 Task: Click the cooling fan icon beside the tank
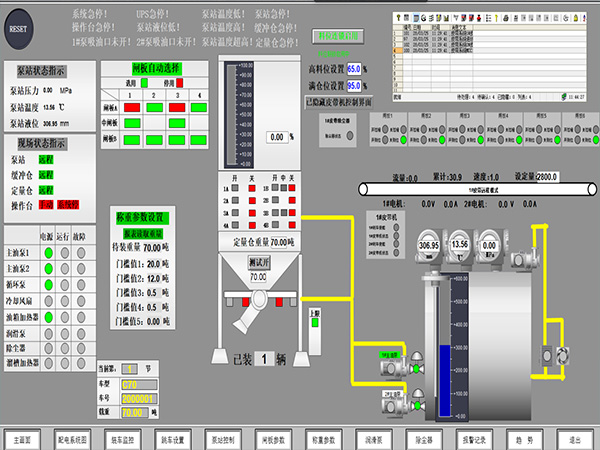562,356
